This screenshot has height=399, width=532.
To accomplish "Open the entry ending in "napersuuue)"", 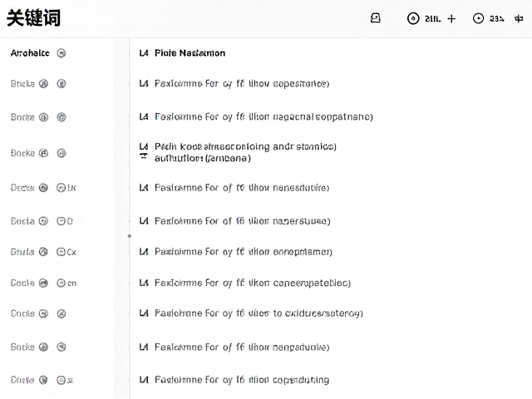I will pos(243,221).
